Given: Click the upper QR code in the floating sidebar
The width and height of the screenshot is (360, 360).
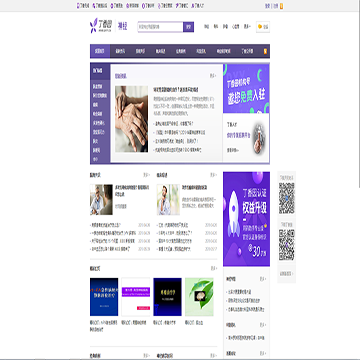Looking at the screenshot, I should click(287, 198).
